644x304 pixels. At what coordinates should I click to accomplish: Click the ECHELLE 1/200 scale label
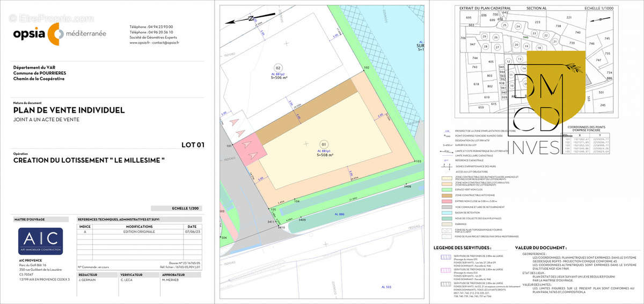tap(177, 208)
